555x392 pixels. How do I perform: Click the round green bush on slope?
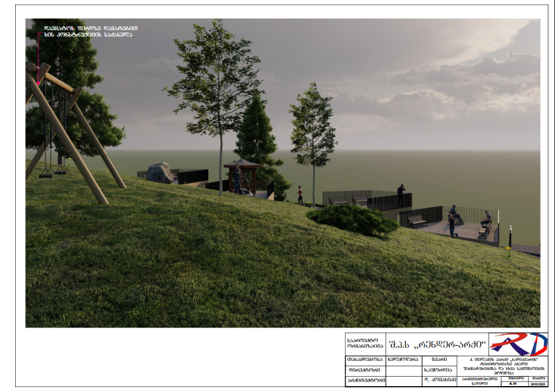pyautogui.click(x=353, y=219)
